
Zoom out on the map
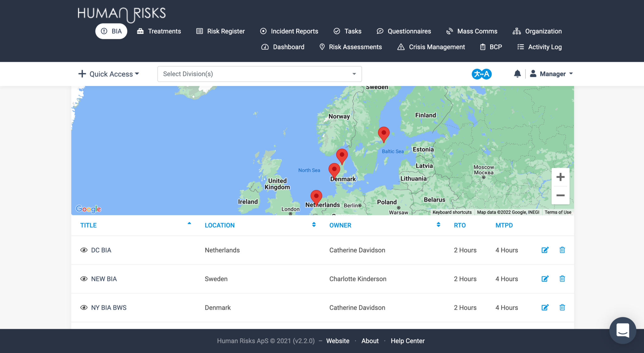click(560, 195)
